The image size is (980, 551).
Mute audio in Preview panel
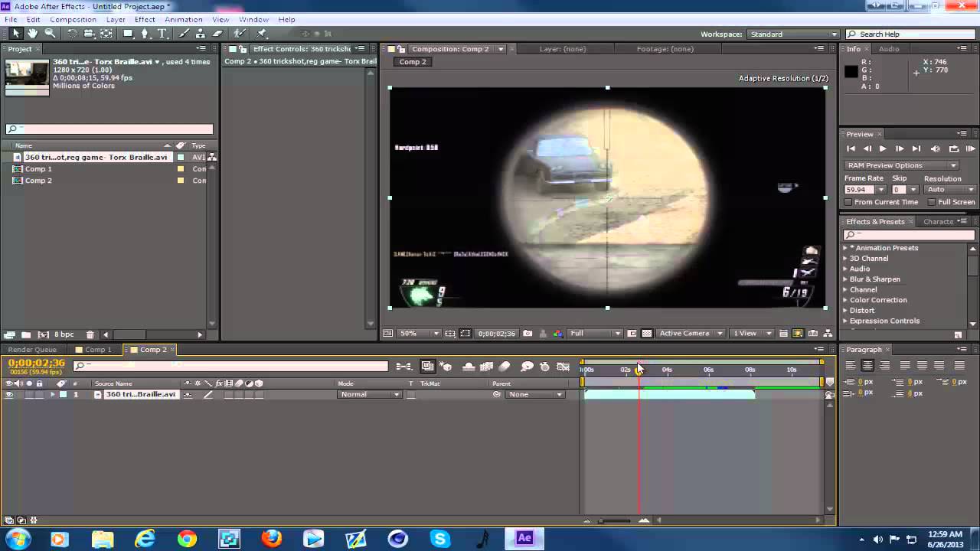(x=935, y=149)
